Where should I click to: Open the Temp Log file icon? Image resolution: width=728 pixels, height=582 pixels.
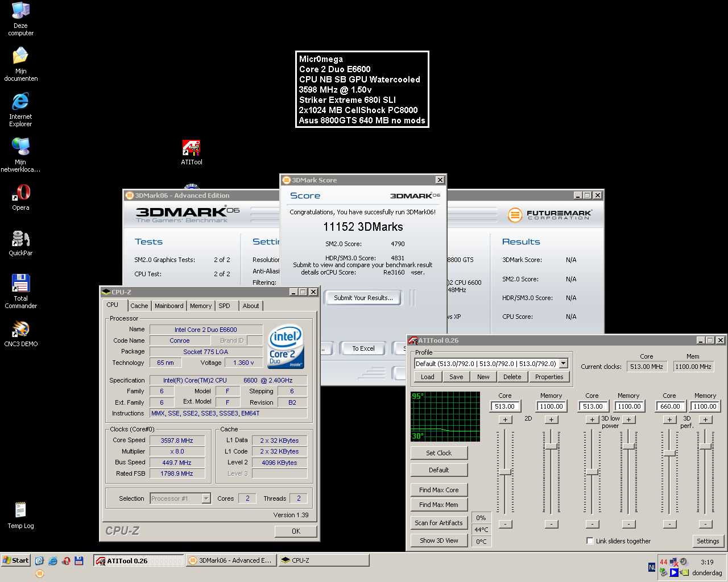tap(20, 516)
